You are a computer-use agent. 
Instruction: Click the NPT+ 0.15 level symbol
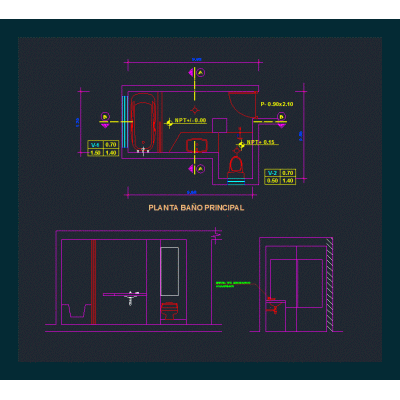(x=241, y=145)
